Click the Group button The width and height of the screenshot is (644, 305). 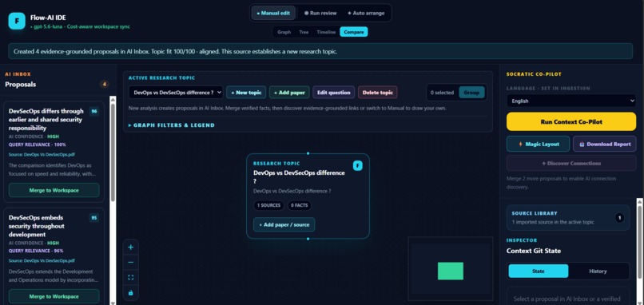pos(471,93)
